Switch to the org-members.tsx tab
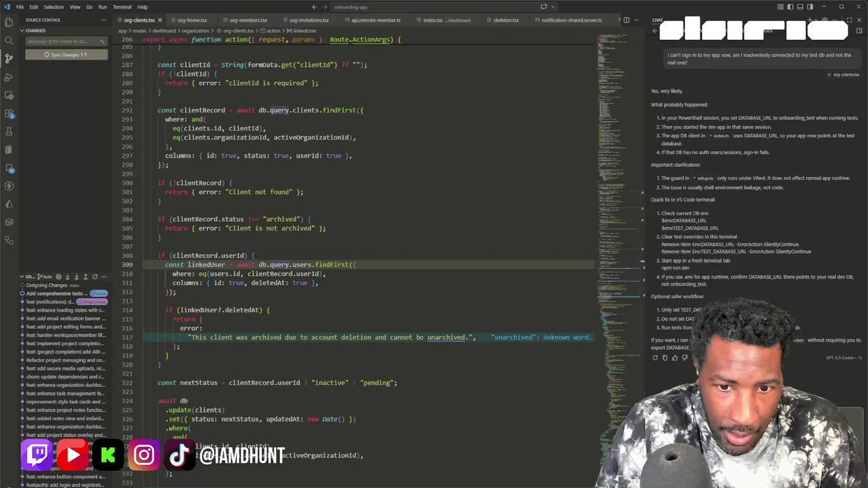The width and height of the screenshot is (868, 488). click(248, 20)
